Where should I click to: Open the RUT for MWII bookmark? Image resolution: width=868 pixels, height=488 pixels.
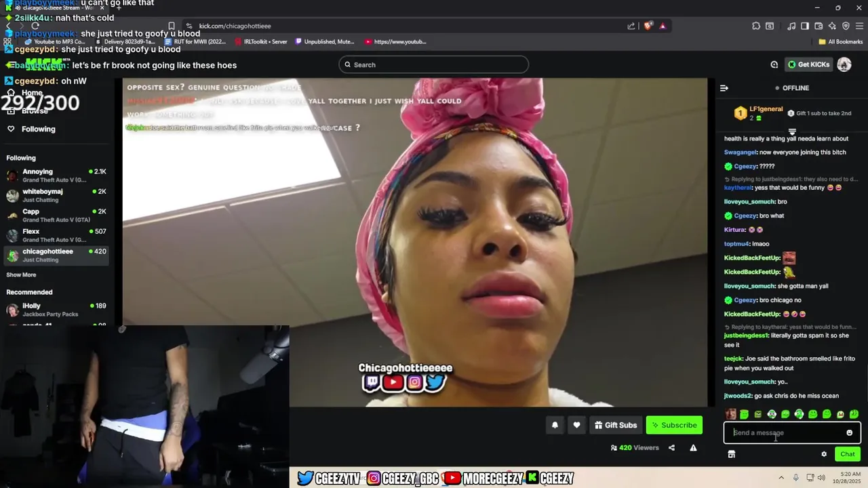coord(195,41)
